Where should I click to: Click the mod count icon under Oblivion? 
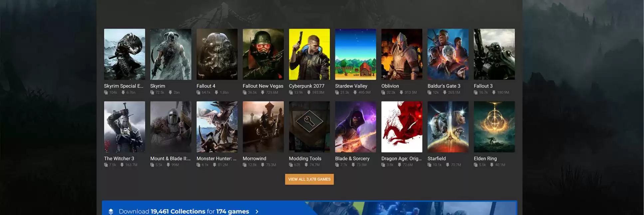tap(383, 92)
